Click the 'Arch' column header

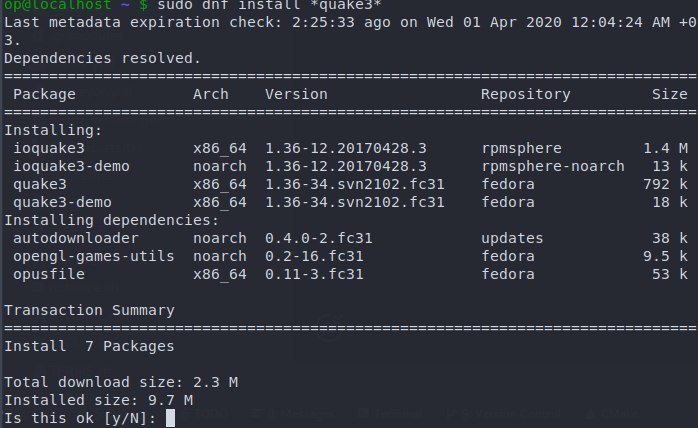pos(211,94)
